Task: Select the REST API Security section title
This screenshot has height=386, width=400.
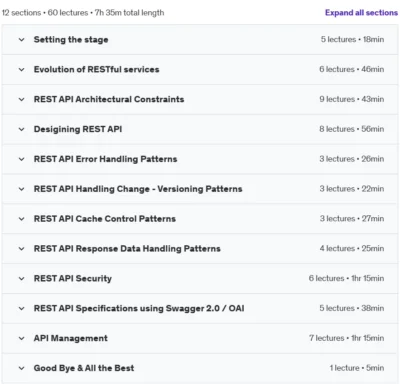Action: [73, 278]
